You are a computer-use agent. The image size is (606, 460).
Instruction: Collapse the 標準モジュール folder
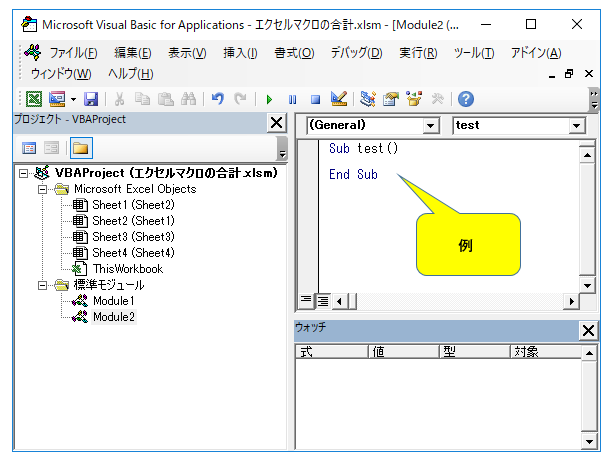click(42, 286)
